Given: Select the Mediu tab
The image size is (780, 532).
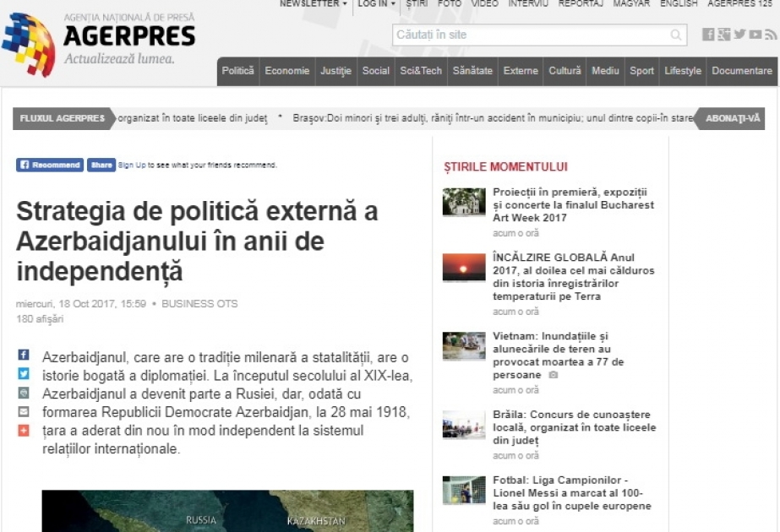Looking at the screenshot, I should 605,71.
